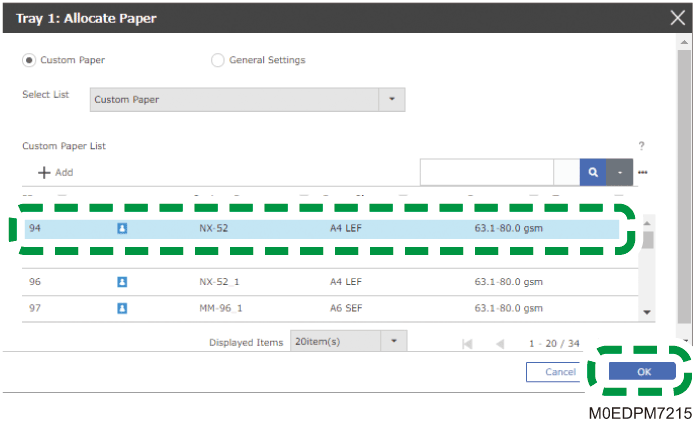
Task: Open the Displayed Items count dropdown
Action: point(394,341)
